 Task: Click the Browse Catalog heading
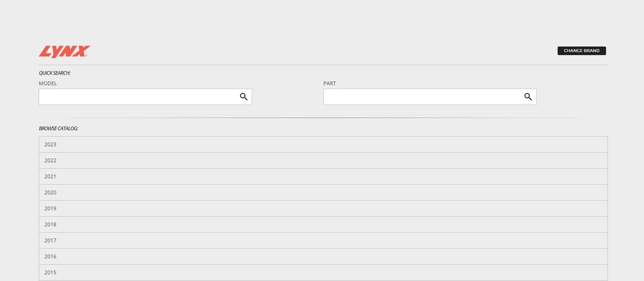click(x=58, y=128)
